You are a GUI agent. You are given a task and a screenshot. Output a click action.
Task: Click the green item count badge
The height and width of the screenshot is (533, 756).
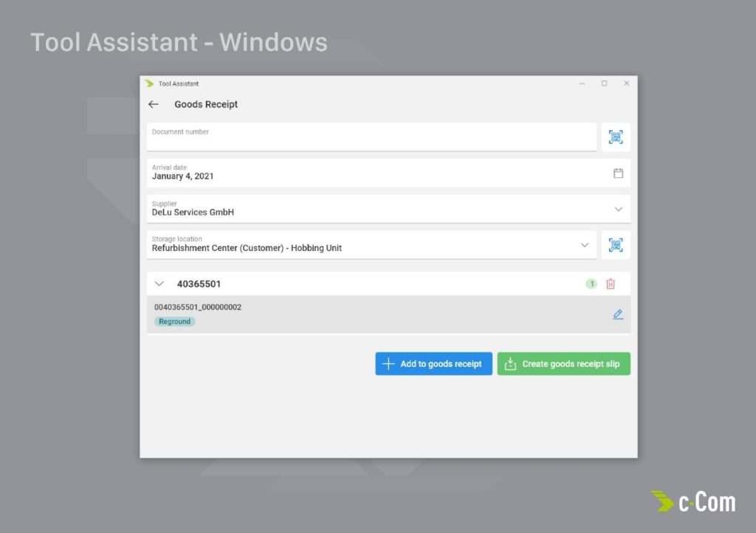[x=591, y=284]
